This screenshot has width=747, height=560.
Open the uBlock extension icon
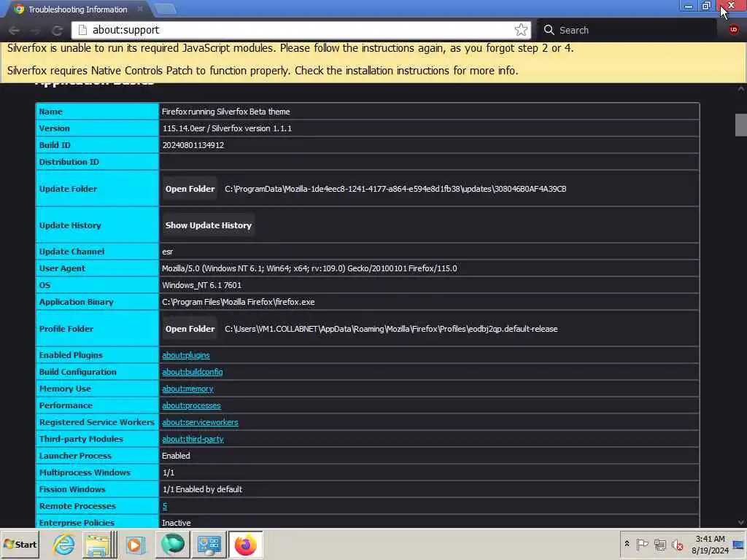pos(734,30)
